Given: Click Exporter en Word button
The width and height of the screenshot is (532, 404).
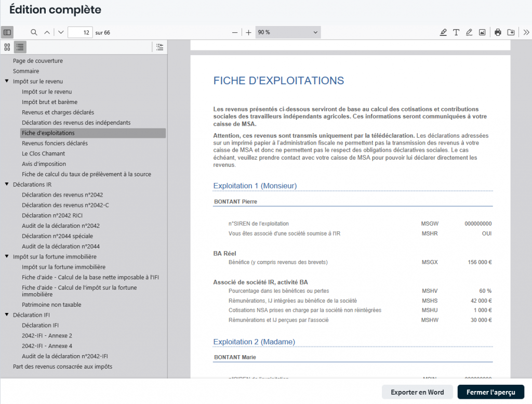Looking at the screenshot, I should pos(417,392).
